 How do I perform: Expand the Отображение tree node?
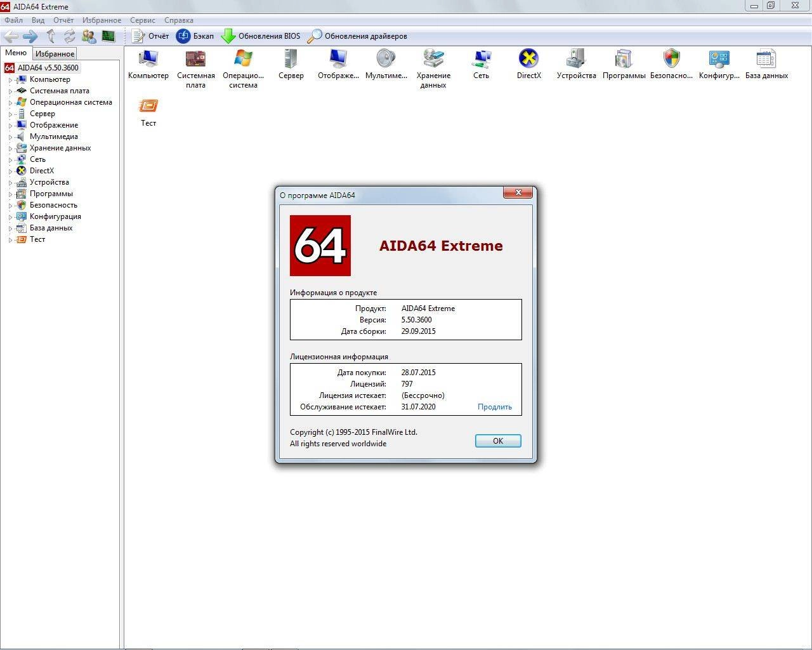point(10,126)
